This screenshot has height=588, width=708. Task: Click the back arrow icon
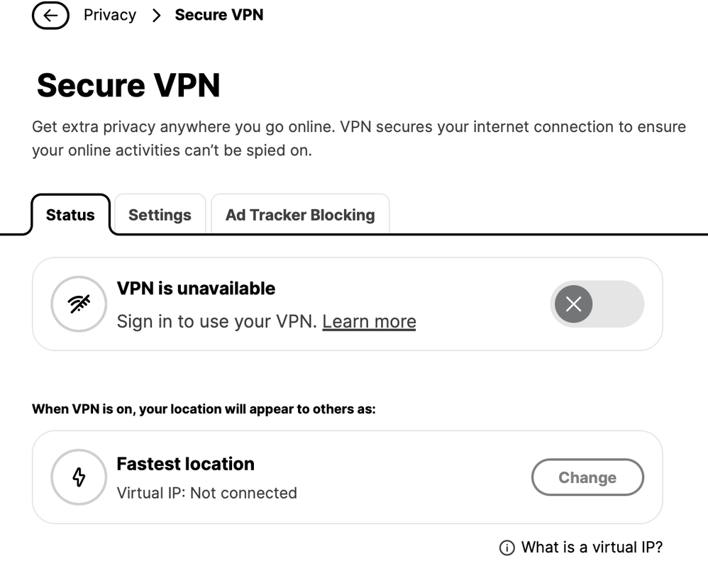coord(50,15)
